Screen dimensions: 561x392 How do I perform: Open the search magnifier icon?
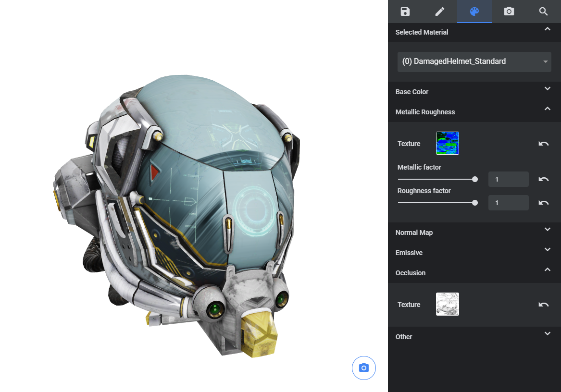pyautogui.click(x=543, y=12)
